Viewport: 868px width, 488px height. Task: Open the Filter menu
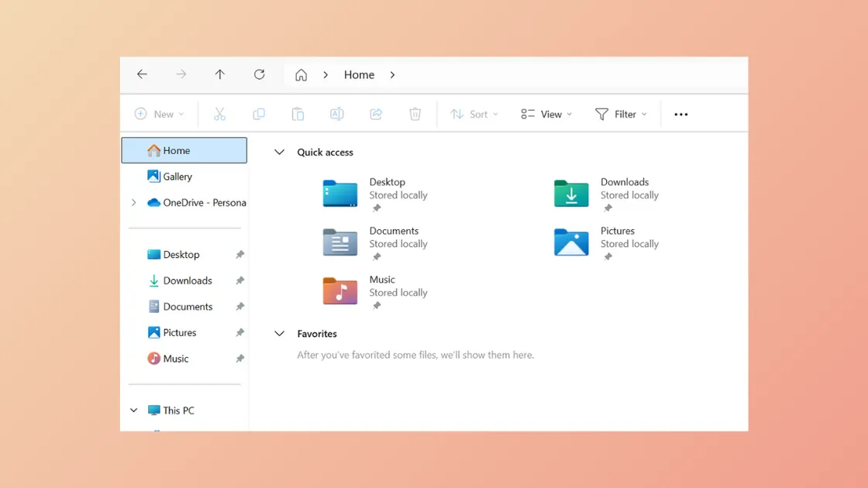tap(622, 113)
